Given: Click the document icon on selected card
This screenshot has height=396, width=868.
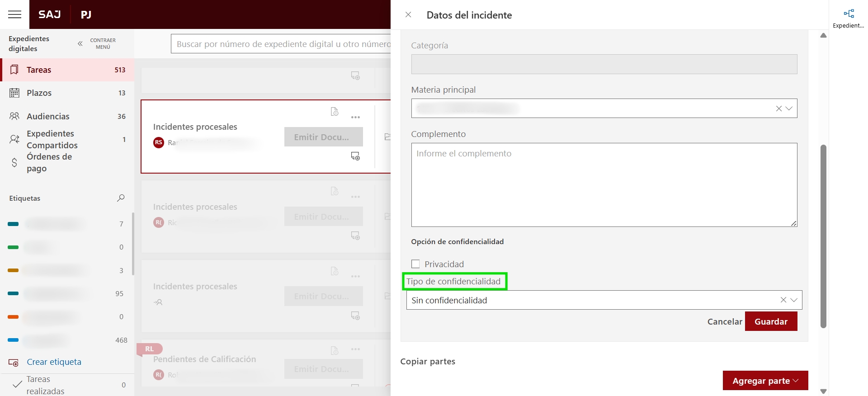Looking at the screenshot, I should 335,112.
